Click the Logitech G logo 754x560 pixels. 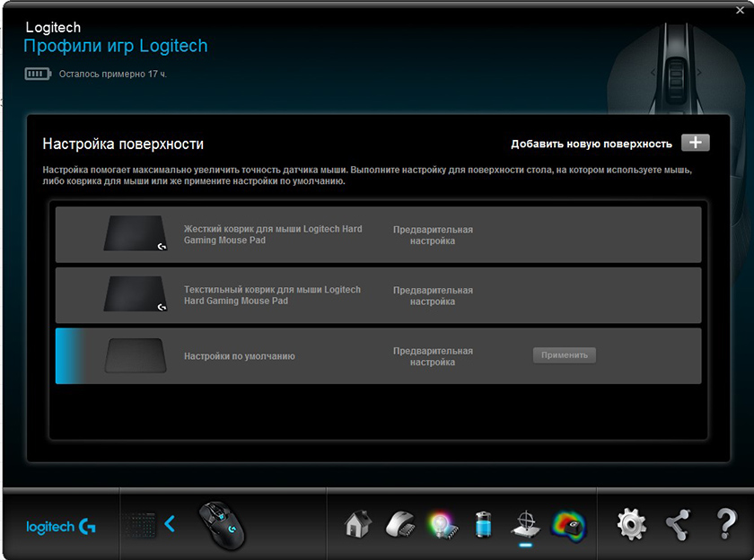pos(61,527)
